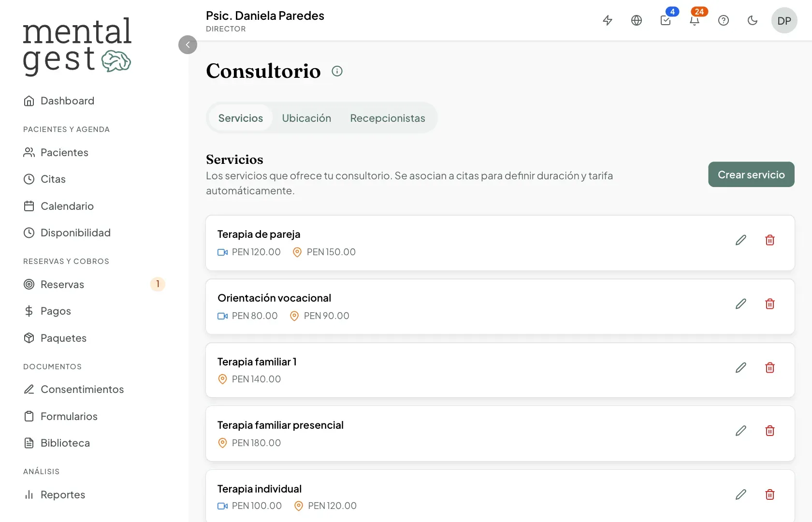Open the DP user avatar menu
This screenshot has height=522, width=812.
[x=784, y=20]
